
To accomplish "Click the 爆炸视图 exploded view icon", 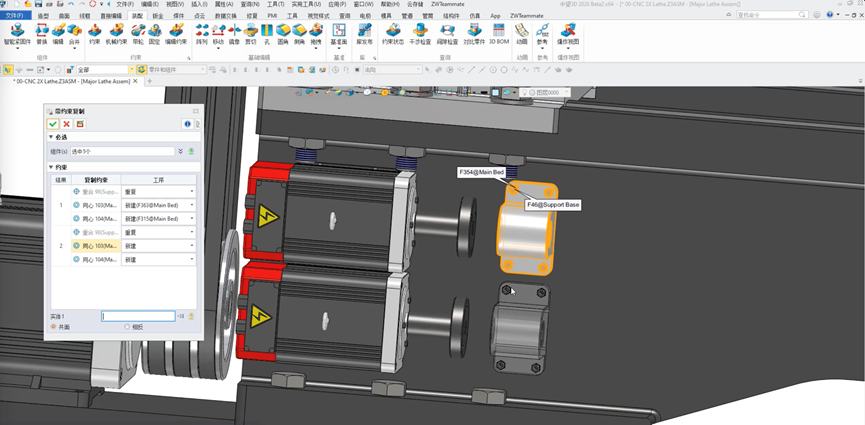I will [569, 32].
